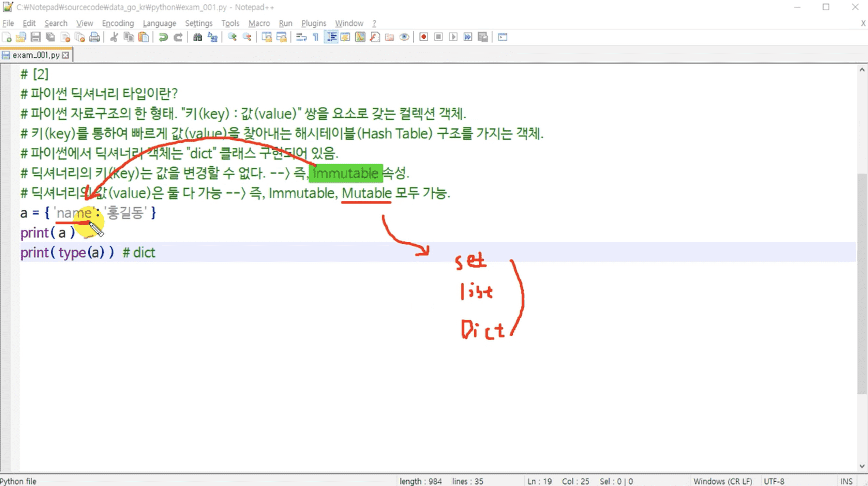Toggle Word Wrap toolbar button

tap(301, 37)
